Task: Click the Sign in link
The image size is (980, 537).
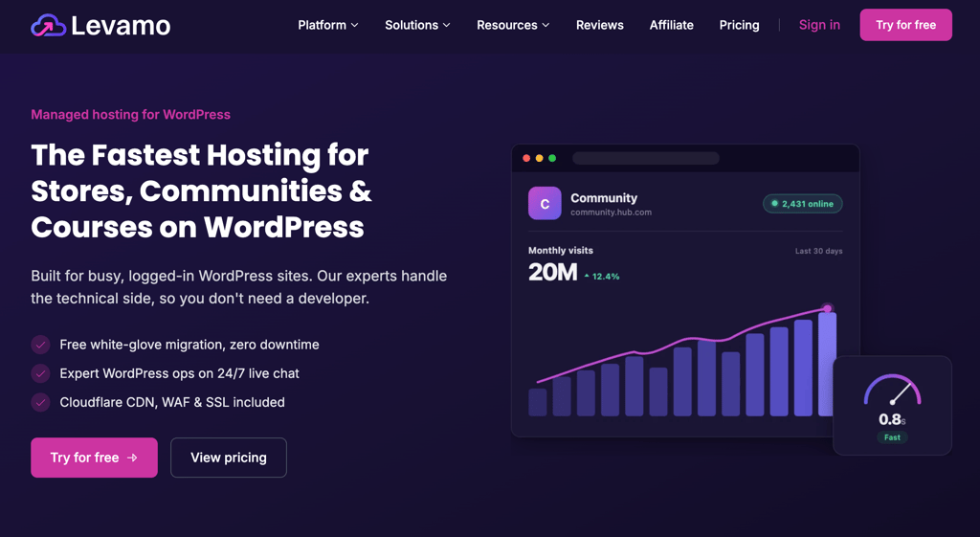Action: tap(819, 25)
